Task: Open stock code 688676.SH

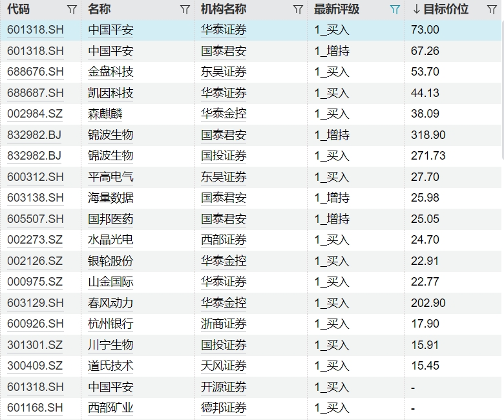Action: [36, 72]
